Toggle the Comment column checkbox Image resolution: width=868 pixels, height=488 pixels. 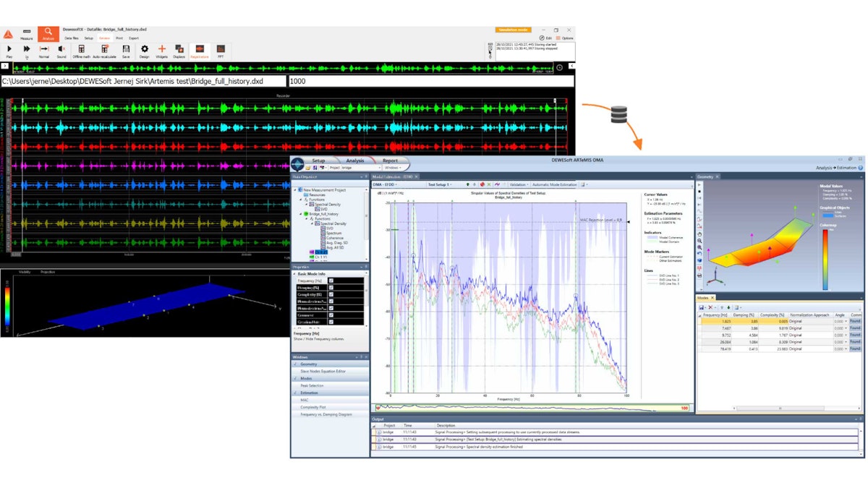coord(331,316)
